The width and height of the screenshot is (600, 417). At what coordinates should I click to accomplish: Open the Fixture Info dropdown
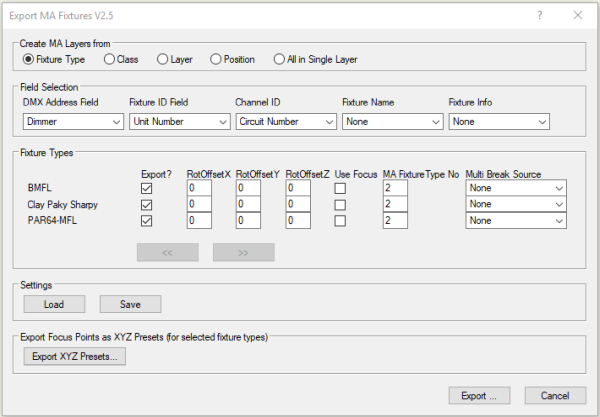[x=498, y=122]
